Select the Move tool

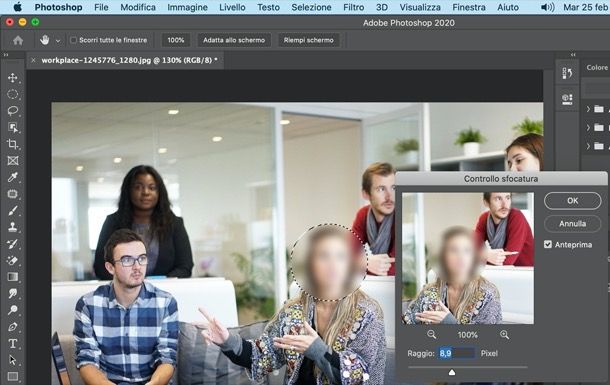[x=12, y=77]
